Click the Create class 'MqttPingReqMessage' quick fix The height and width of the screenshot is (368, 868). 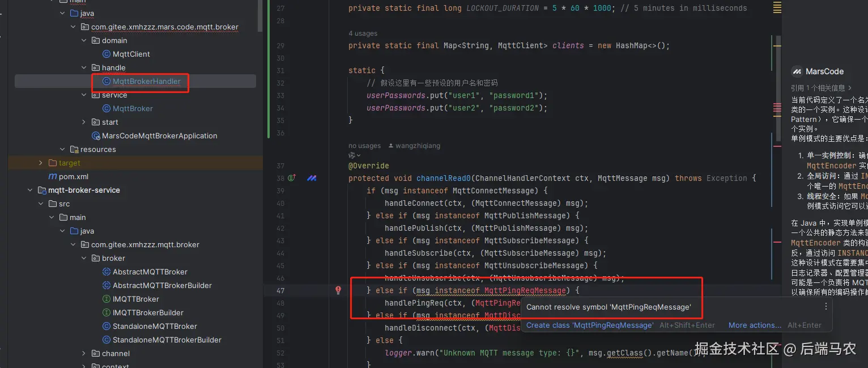pyautogui.click(x=590, y=325)
